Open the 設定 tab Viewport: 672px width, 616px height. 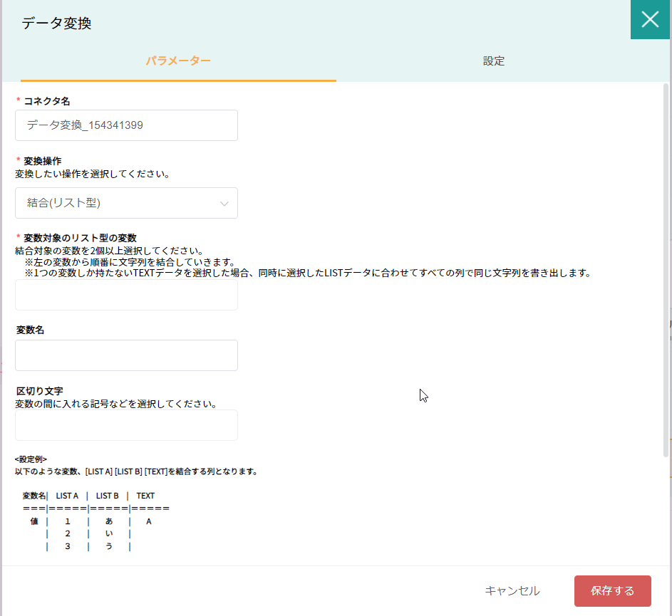pos(493,61)
